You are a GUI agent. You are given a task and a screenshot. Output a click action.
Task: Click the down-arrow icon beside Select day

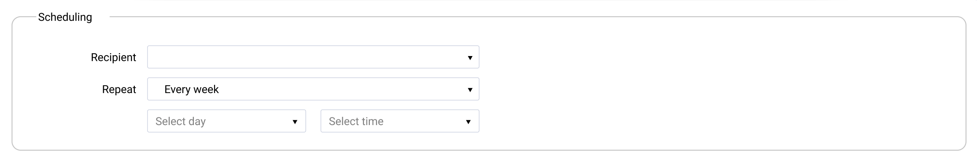[x=295, y=122]
